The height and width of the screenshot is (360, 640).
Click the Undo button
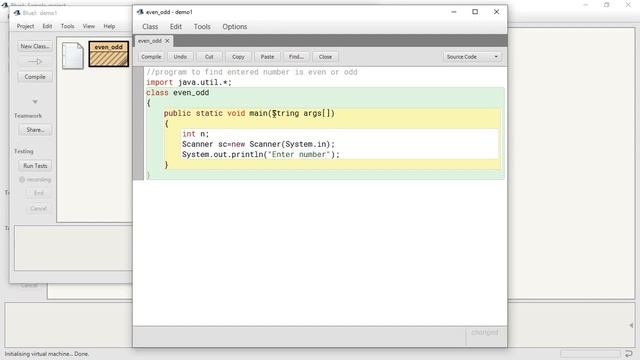pos(180,57)
